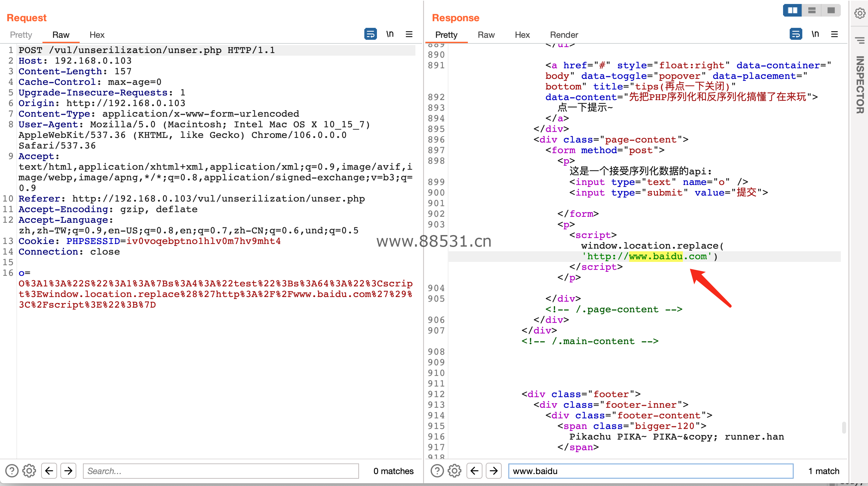Click the highlighted www.baidu match in response
Screen dimensions: 868x486
(655, 257)
